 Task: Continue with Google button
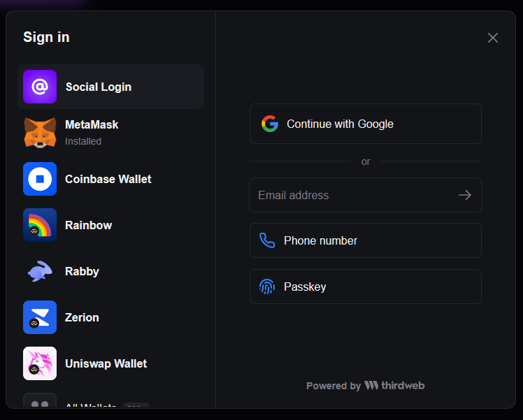(x=366, y=124)
